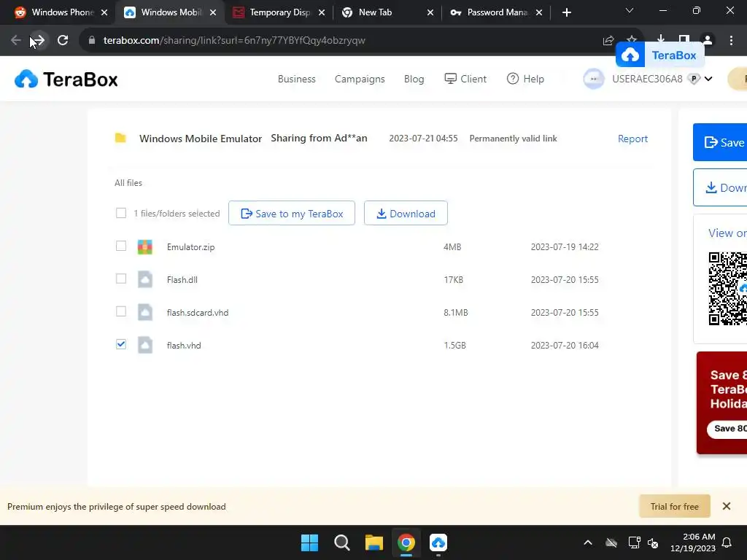
Task: Click the side panel icon in the Chrome toolbar
Action: pos(684,38)
